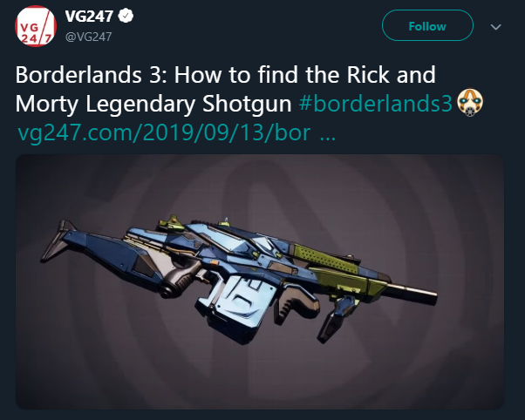Open the vg247.com article link
525x420 pixels.
[x=164, y=132]
